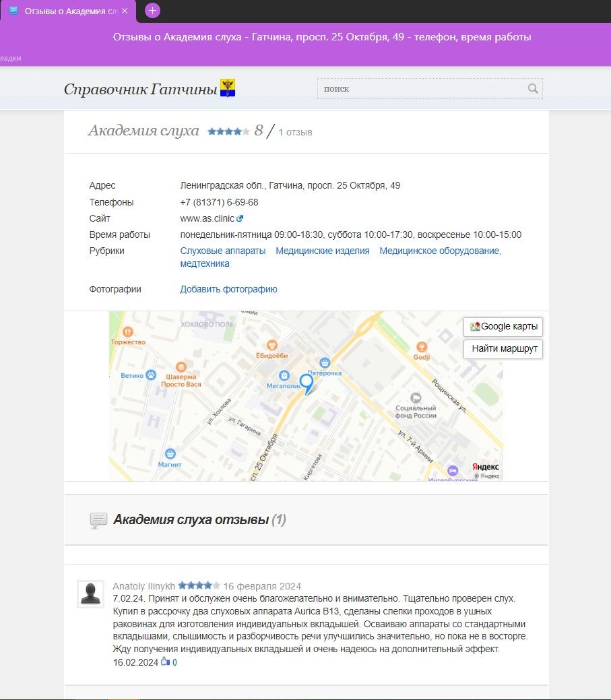Image resolution: width=611 pixels, height=700 pixels.
Task: Click the blue location pin on map
Action: tap(307, 383)
